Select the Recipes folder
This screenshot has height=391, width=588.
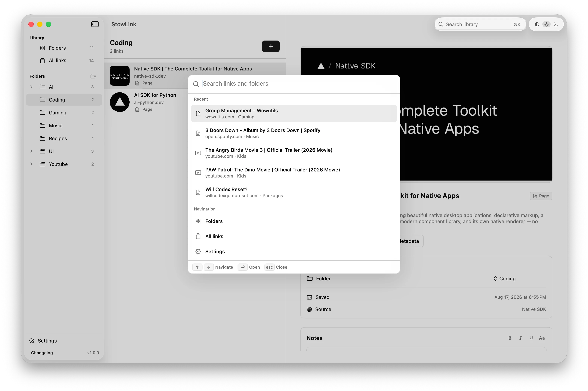pos(64,138)
